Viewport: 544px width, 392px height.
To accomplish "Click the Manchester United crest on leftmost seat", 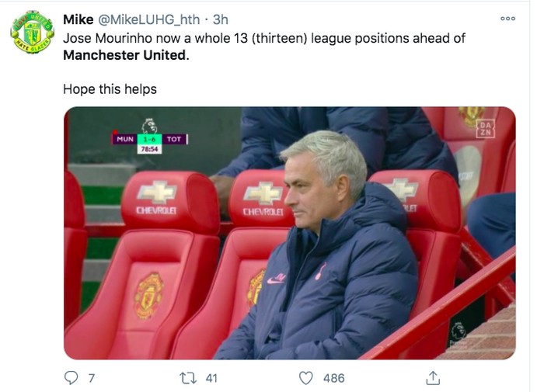I will pos(148,295).
